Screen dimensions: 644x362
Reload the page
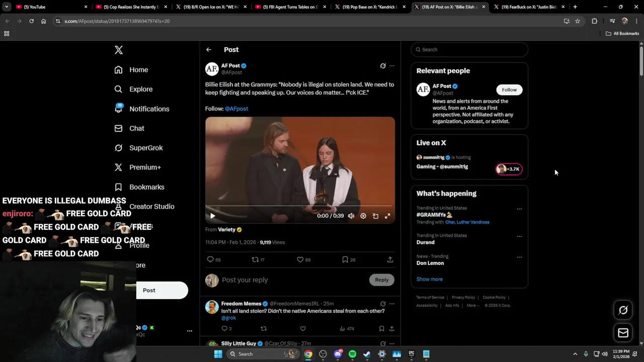tap(31, 21)
